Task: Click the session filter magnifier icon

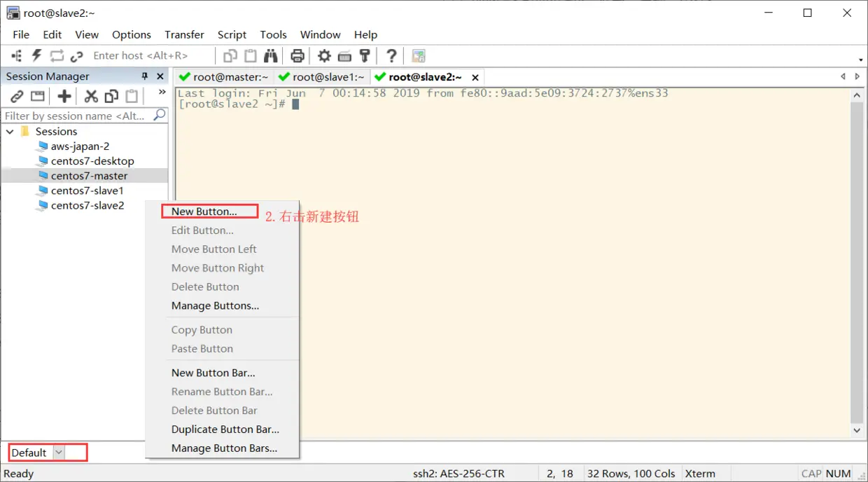Action: tap(160, 115)
